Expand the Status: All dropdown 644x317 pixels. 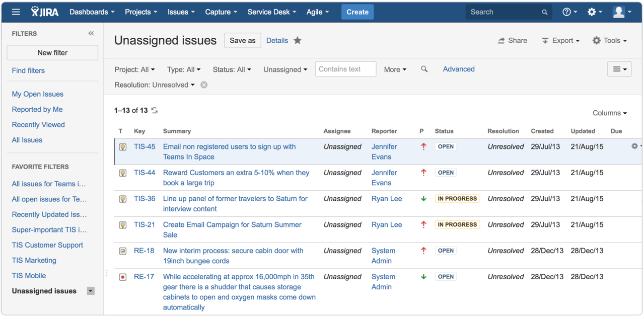coord(232,69)
